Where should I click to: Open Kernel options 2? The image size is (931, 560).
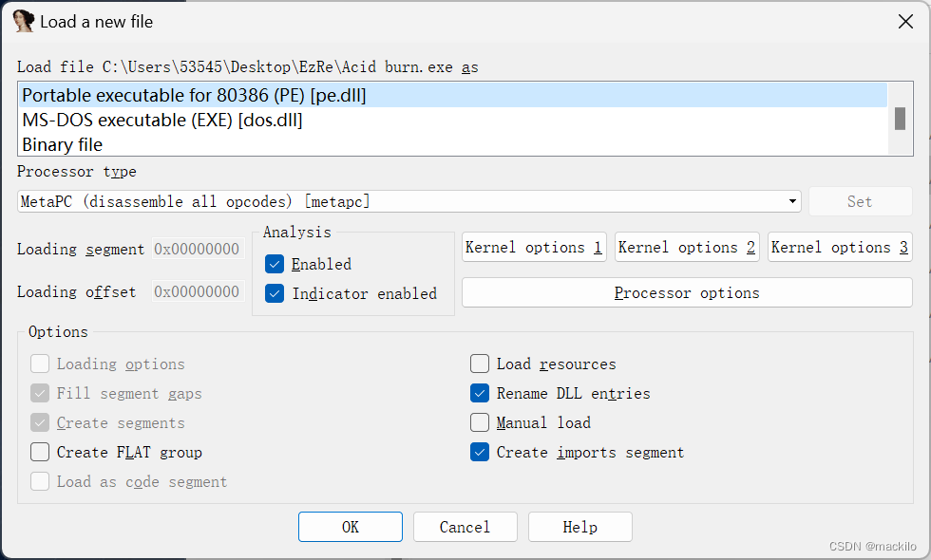tap(687, 247)
